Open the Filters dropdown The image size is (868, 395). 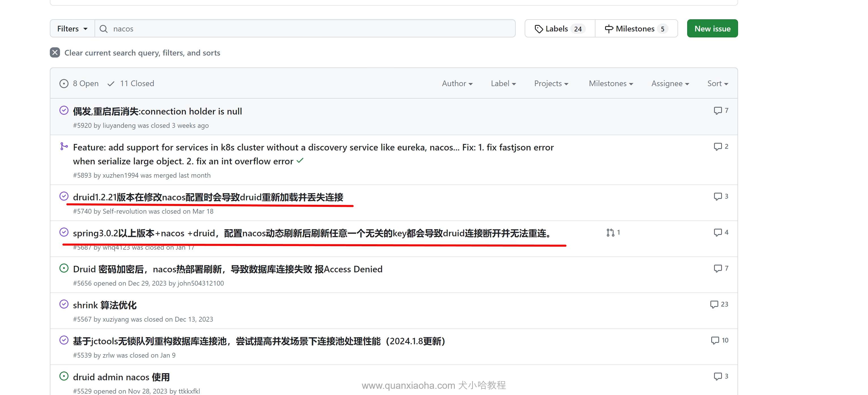click(x=72, y=29)
